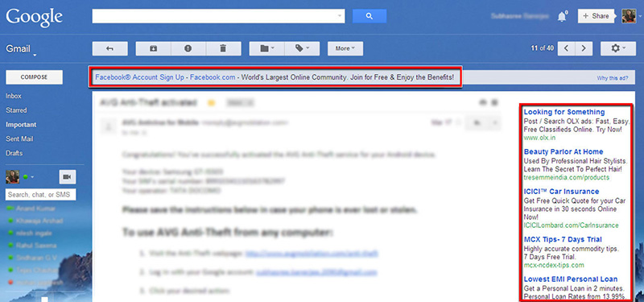This screenshot has height=302, width=644.
Task: Click ICICILombard.com/CarInsurance link
Action: (572, 225)
